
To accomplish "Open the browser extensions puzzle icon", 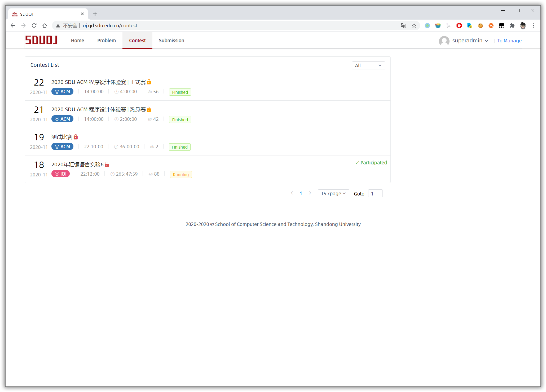I will click(x=512, y=26).
